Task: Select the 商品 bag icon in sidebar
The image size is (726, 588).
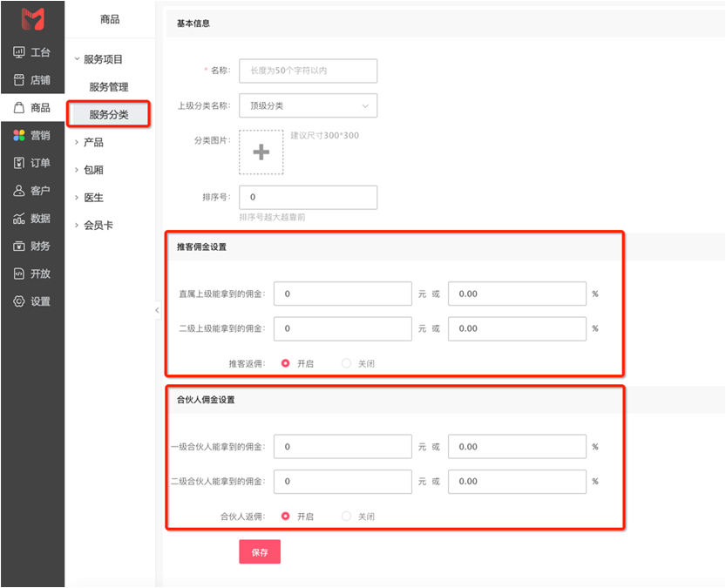Action: point(19,108)
